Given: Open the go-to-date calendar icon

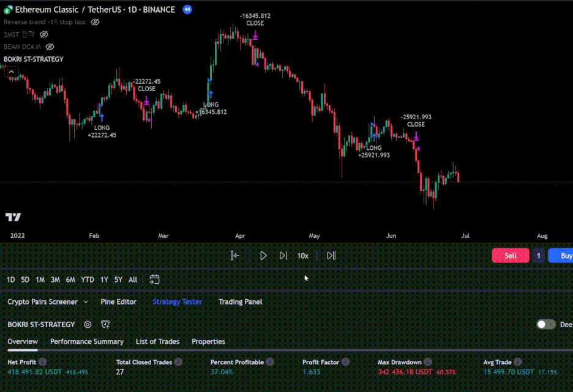Looking at the screenshot, I should pyautogui.click(x=154, y=279).
